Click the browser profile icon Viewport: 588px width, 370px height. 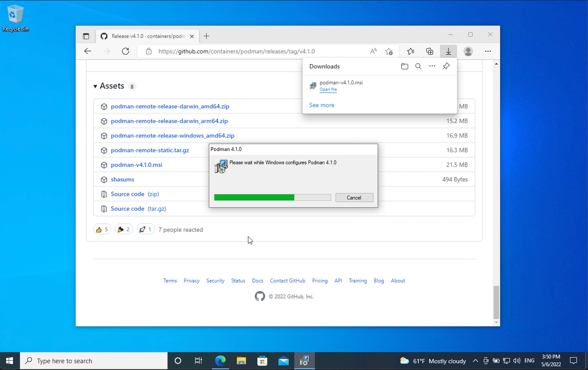pyautogui.click(x=468, y=51)
